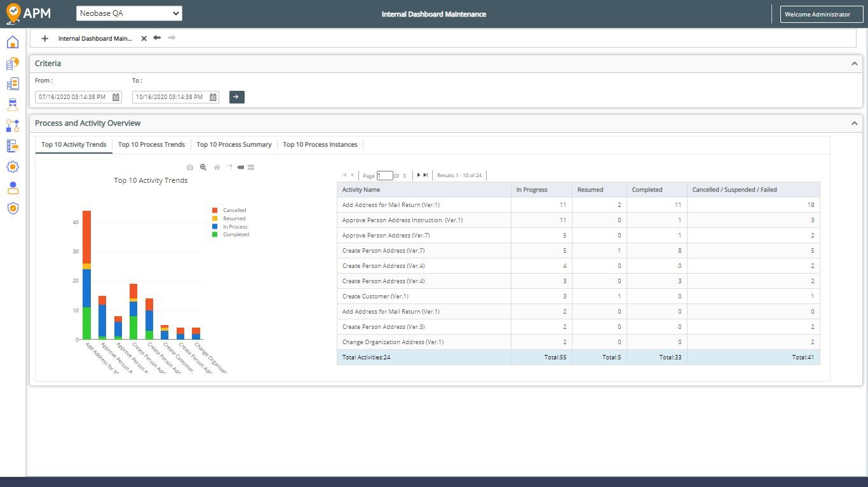Toggle Cancelled series in chart legend
This screenshot has height=487, width=868.
229,210
